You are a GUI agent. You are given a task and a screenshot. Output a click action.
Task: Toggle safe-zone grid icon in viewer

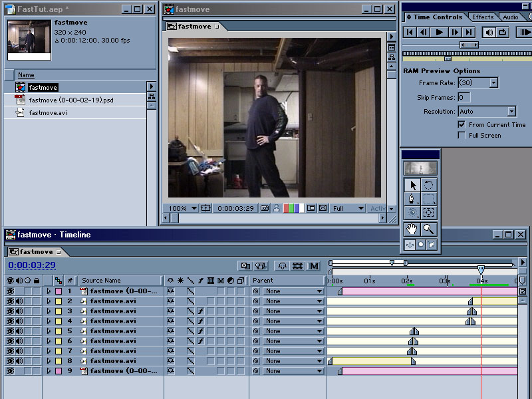[206, 208]
